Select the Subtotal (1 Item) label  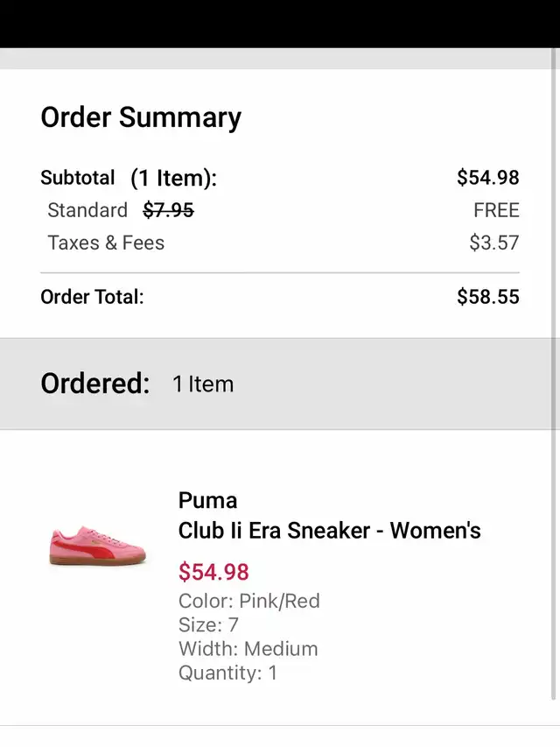tap(129, 178)
